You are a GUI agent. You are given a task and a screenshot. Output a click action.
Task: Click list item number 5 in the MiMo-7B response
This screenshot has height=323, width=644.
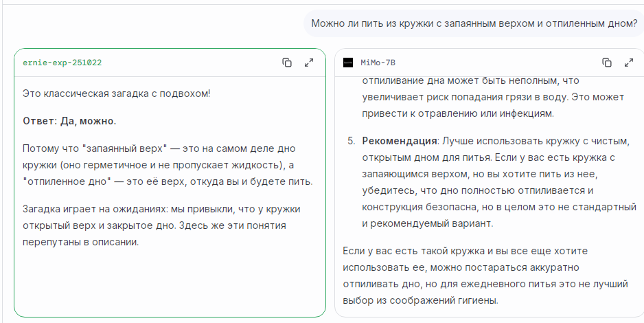[492, 182]
